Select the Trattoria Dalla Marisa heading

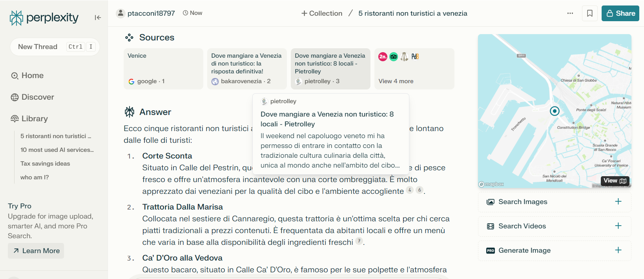pos(182,207)
